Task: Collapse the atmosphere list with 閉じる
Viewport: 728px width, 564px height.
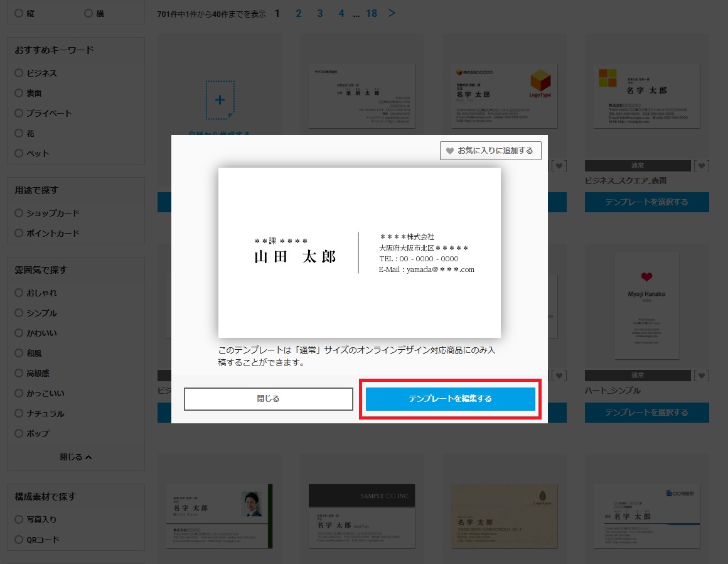Action: pyautogui.click(x=76, y=457)
